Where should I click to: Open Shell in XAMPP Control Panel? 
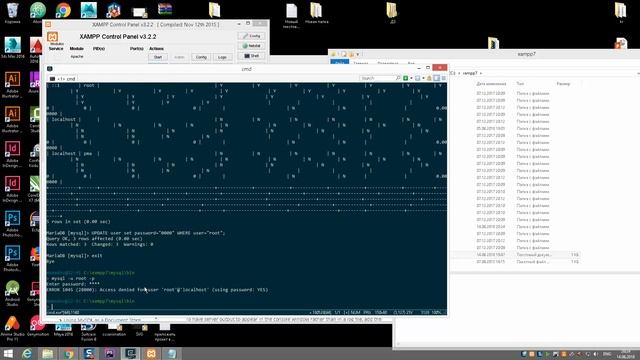[x=251, y=56]
